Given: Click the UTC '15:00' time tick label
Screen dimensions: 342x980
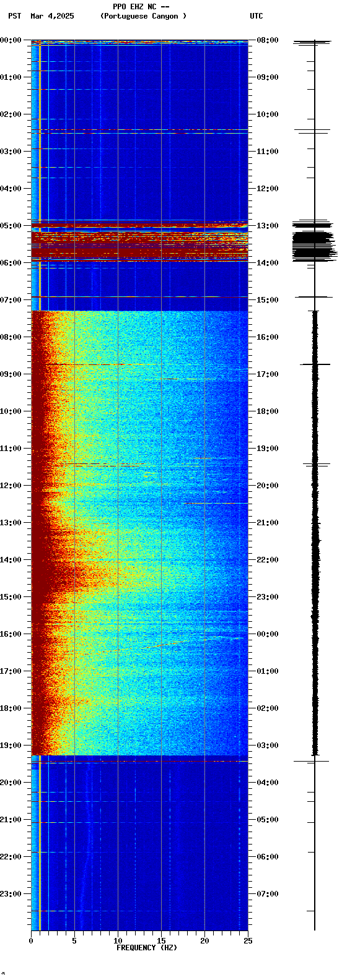Looking at the screenshot, I should (268, 300).
